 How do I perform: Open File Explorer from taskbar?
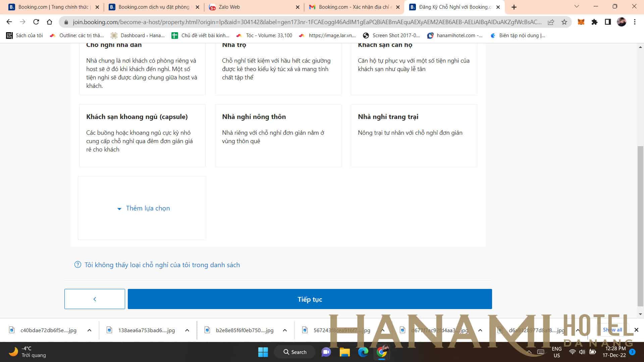(x=344, y=352)
